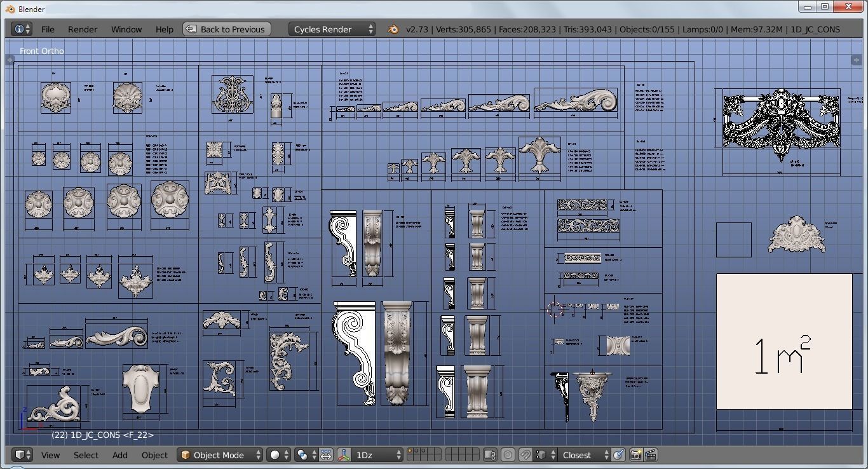Select the viewport shading sphere icon
This screenshot has height=469, width=868.
(x=275, y=455)
